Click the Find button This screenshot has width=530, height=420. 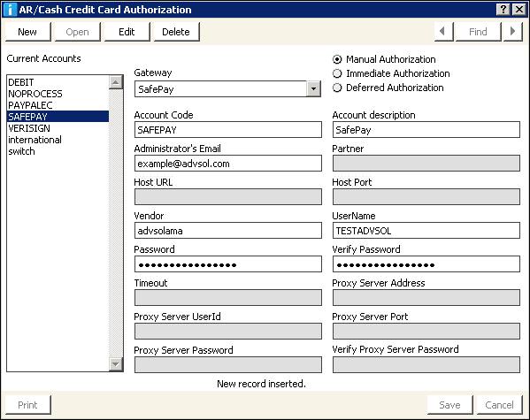[x=478, y=32]
